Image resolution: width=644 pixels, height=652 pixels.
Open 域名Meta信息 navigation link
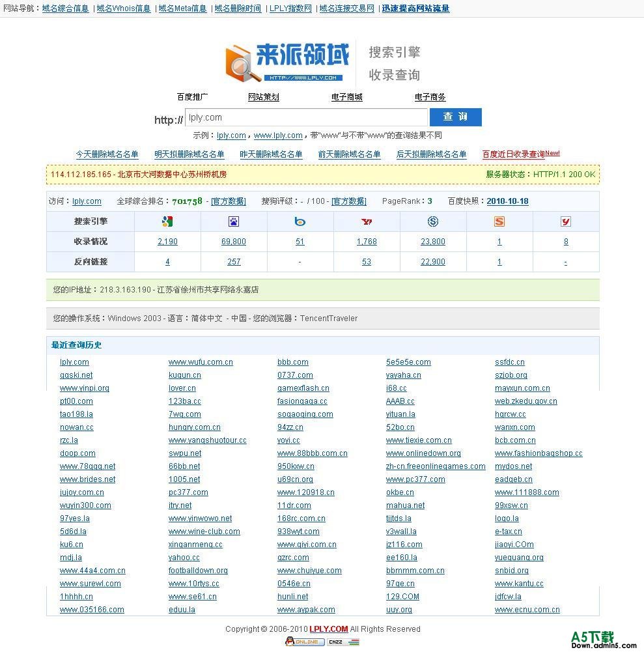pyautogui.click(x=182, y=8)
